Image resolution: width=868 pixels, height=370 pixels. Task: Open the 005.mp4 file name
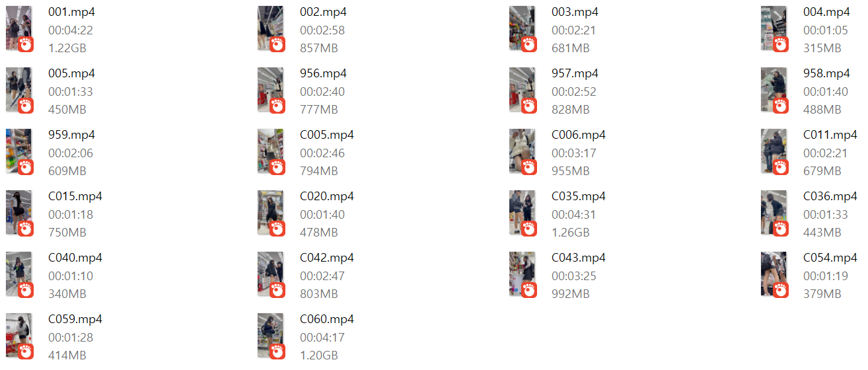point(71,73)
